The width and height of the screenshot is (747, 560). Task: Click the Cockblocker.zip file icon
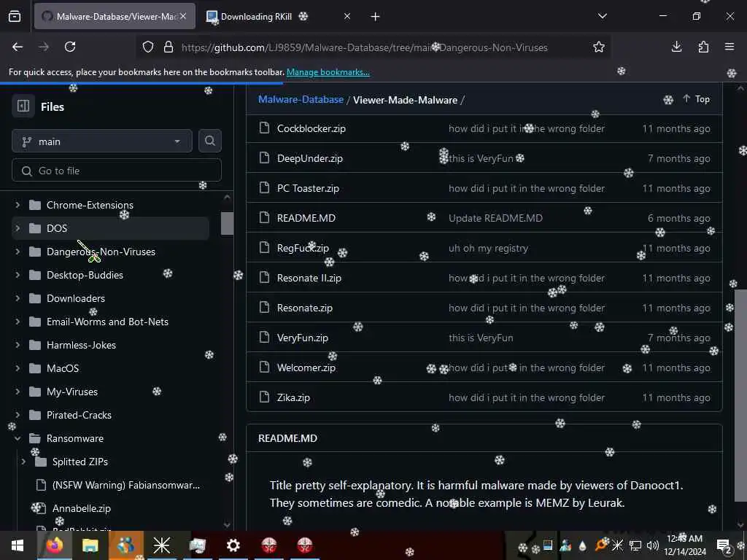tap(264, 128)
